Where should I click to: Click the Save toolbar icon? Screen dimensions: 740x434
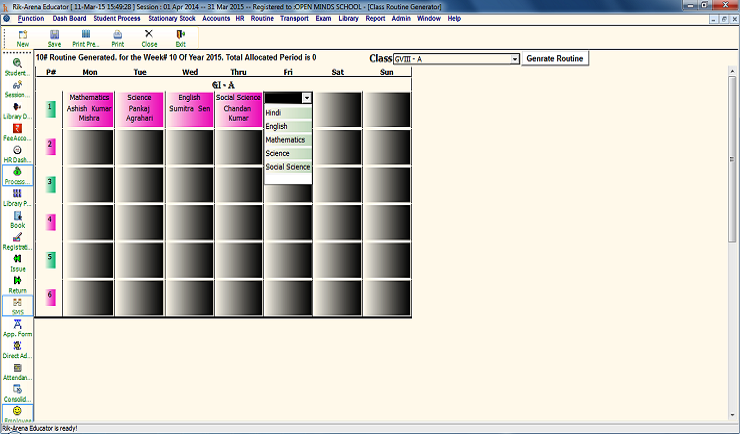click(54, 38)
